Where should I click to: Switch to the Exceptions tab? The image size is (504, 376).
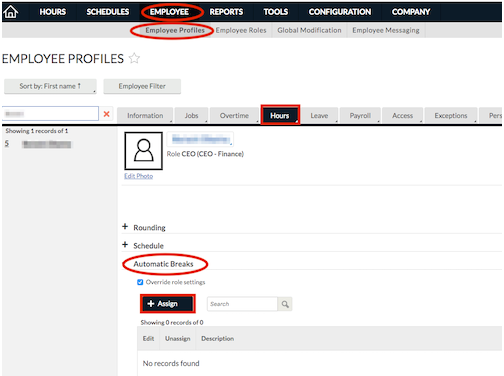click(451, 116)
